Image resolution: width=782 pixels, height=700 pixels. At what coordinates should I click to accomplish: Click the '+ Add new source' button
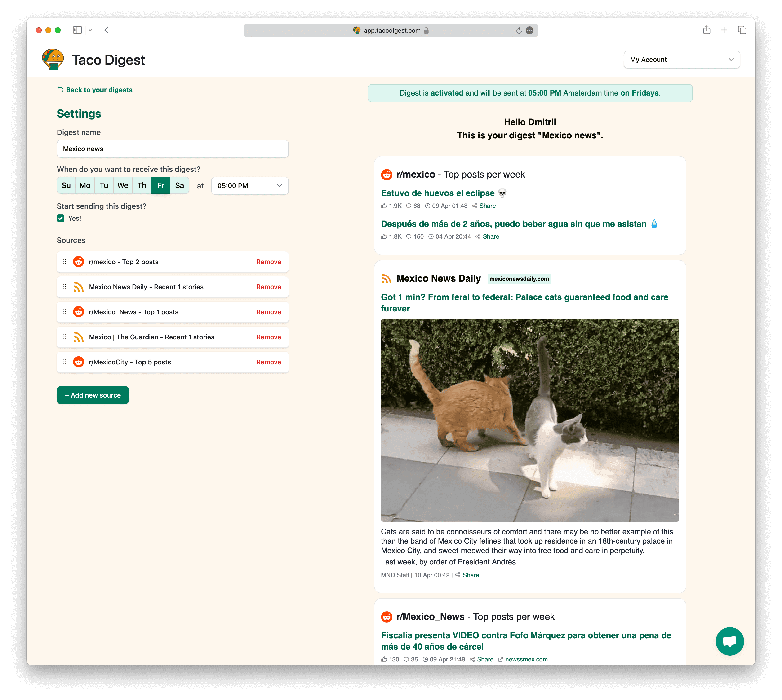(x=93, y=395)
